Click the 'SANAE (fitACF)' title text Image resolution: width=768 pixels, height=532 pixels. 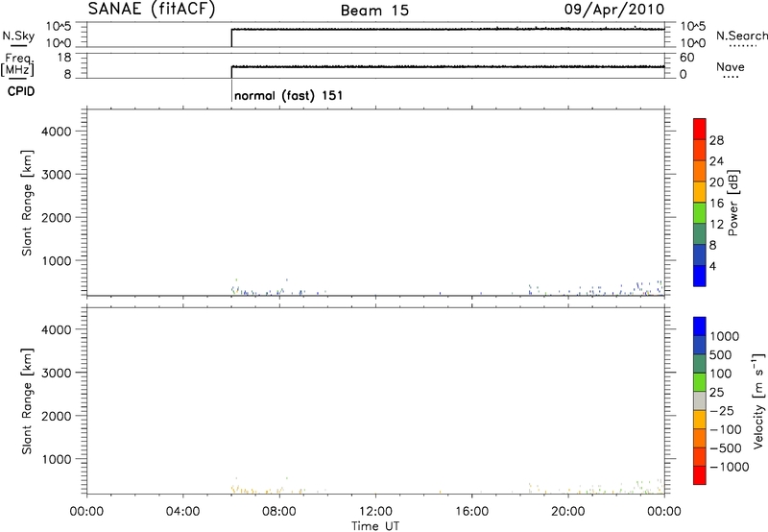tap(152, 9)
